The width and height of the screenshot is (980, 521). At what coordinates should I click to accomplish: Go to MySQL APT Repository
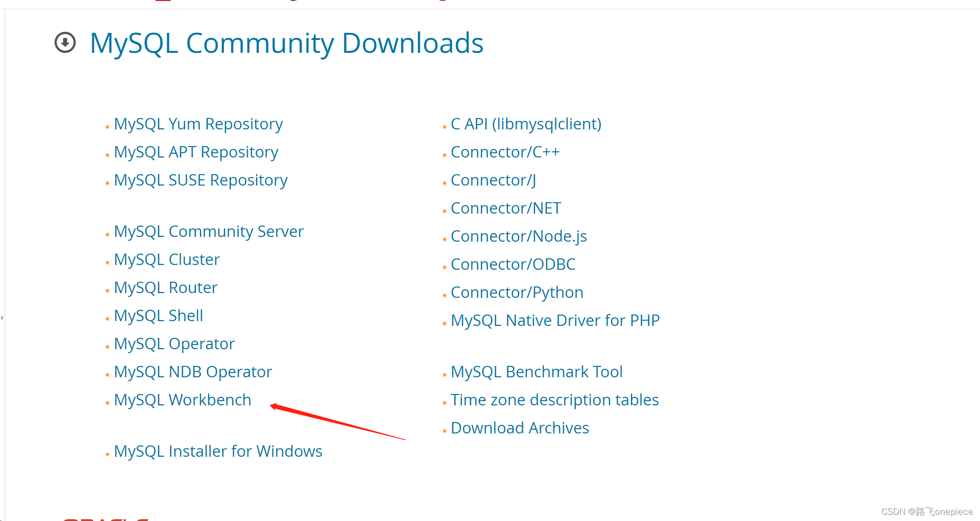(x=196, y=152)
